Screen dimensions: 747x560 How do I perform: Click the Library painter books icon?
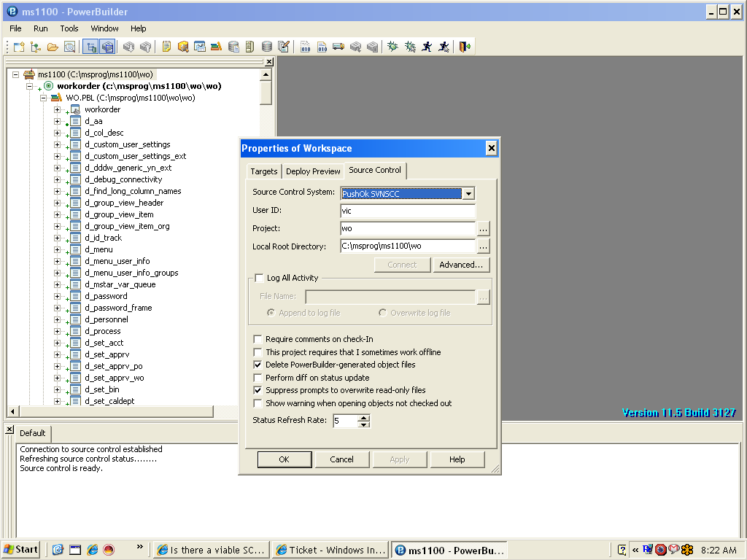(217, 47)
